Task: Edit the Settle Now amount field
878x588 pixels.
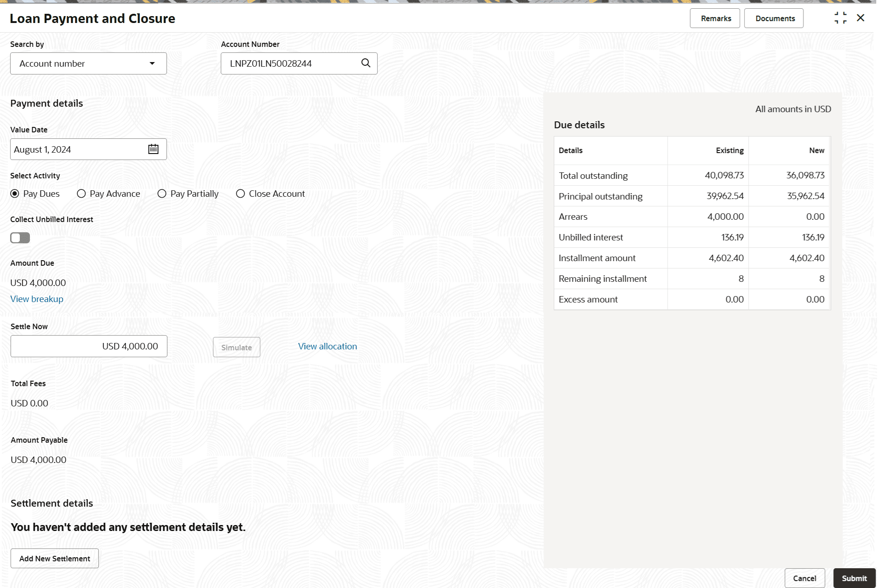Action: 89,346
